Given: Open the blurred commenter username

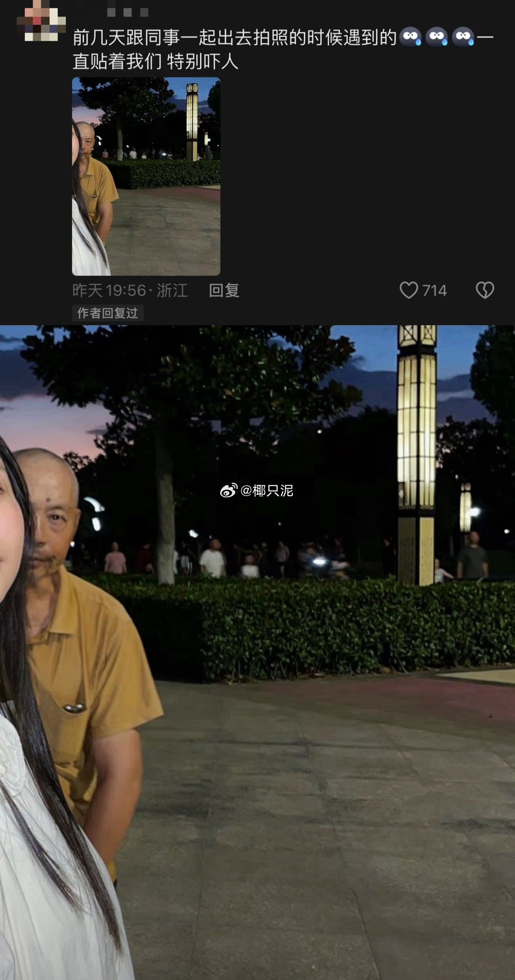Looking at the screenshot, I should coord(127,12).
